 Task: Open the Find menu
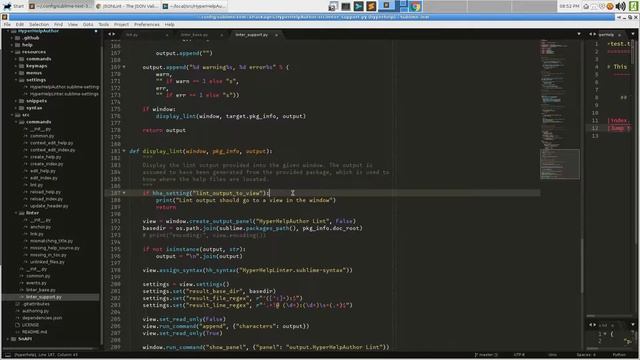pos(58,24)
